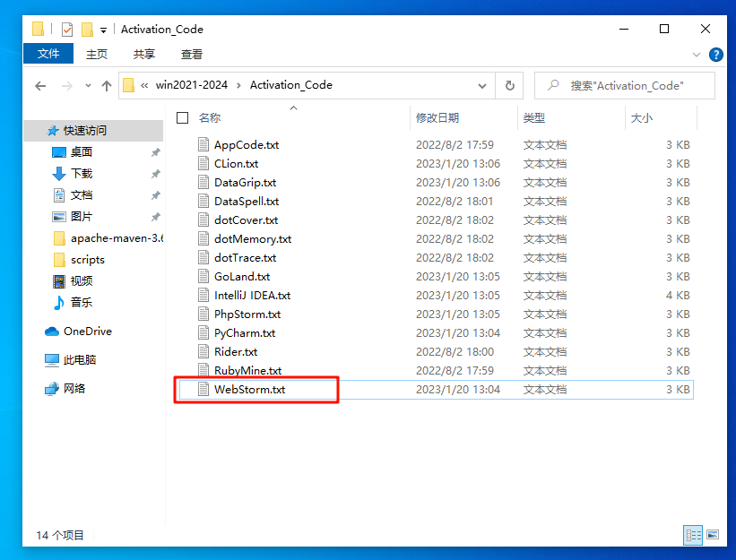Select the IntelliJ IDEA.txt file
Screen dimensions: 736x560
click(x=252, y=296)
